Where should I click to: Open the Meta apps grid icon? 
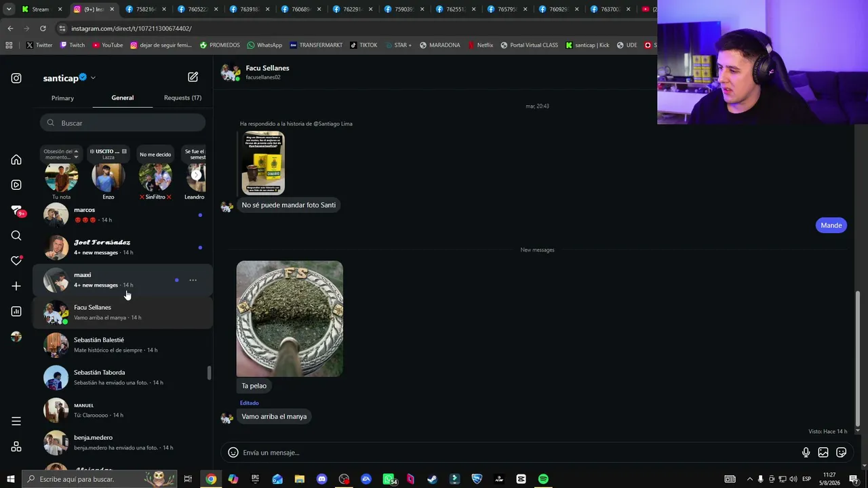(x=16, y=447)
